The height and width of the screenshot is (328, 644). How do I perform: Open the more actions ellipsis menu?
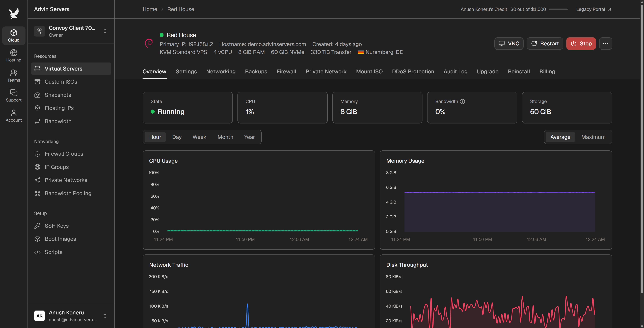coord(605,43)
